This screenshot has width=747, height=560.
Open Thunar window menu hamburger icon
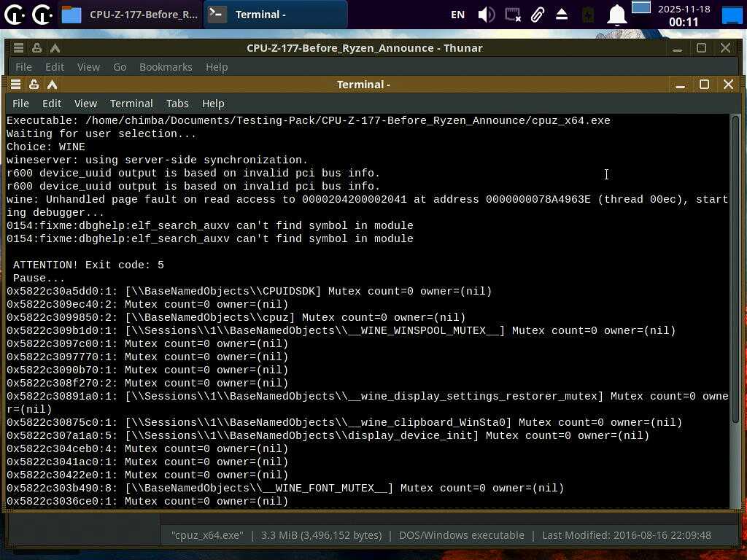pos(18,47)
